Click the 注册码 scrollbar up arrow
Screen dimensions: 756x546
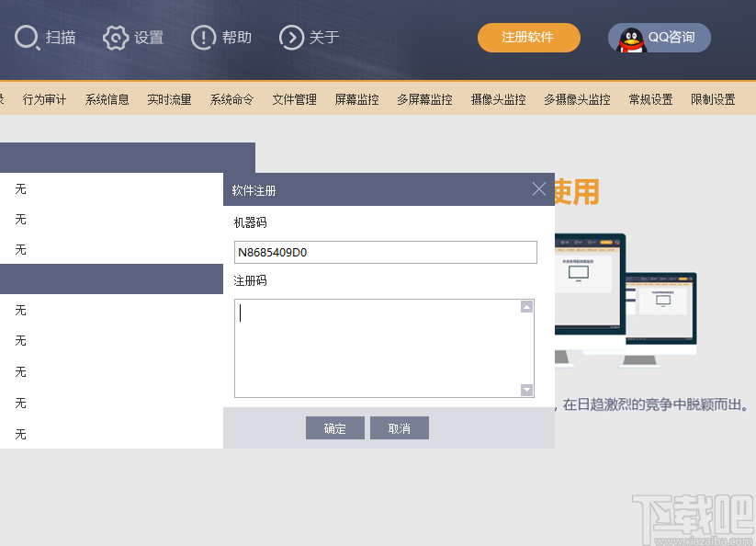point(527,307)
